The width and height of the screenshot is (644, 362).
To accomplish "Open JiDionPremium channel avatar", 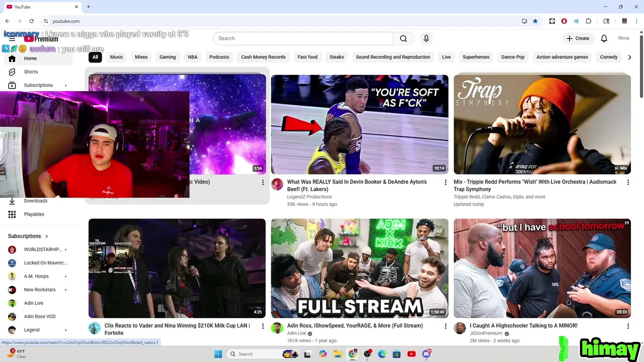I will pos(460,328).
